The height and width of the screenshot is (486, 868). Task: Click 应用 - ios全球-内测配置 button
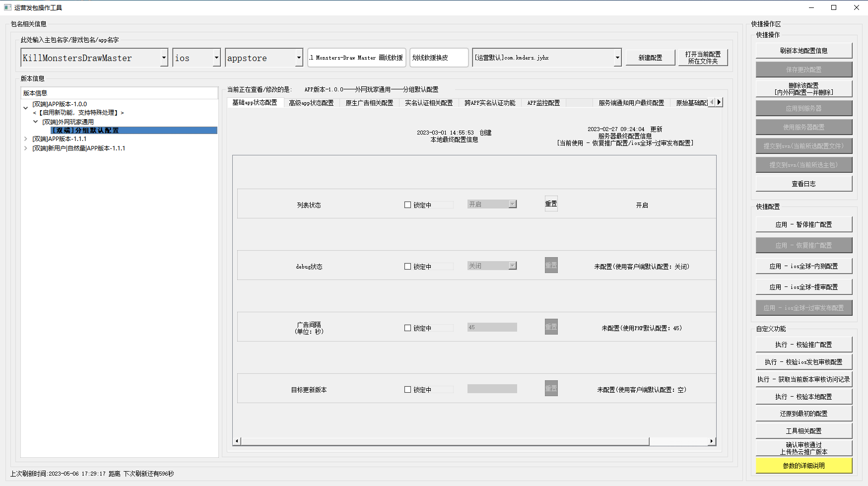(803, 266)
